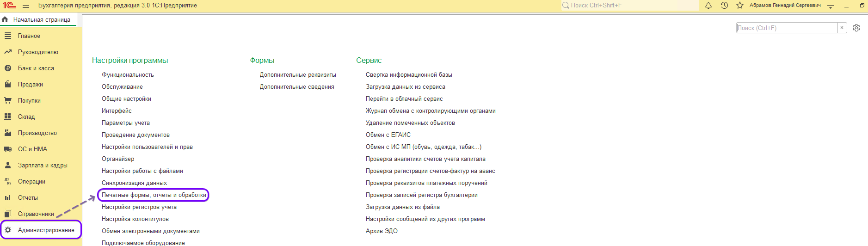868x246 pixels.
Task: Click user name Абрамов Геннадий Сергеевич
Action: click(x=785, y=6)
